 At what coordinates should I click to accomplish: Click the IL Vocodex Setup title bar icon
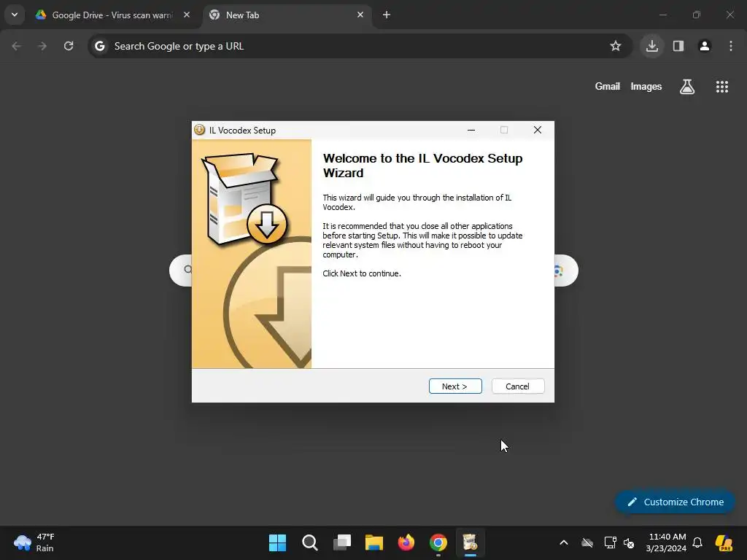point(200,130)
